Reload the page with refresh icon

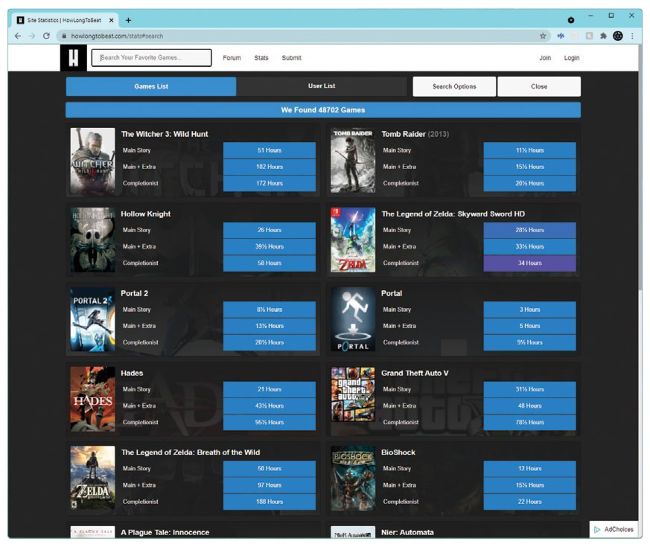tap(46, 36)
